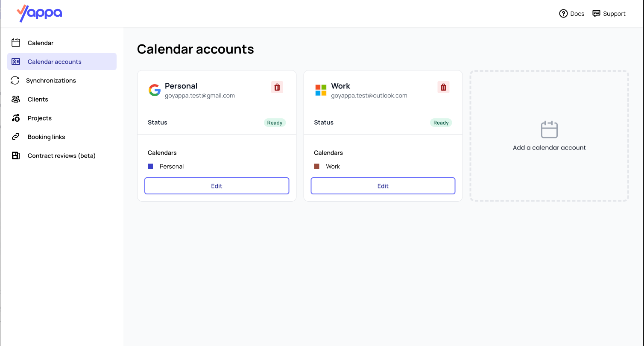
Task: Open the Calendar menu item
Action: click(62, 43)
